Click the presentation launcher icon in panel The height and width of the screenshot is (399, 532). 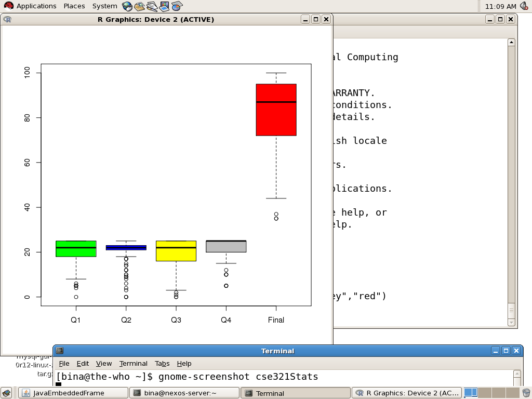(164, 6)
